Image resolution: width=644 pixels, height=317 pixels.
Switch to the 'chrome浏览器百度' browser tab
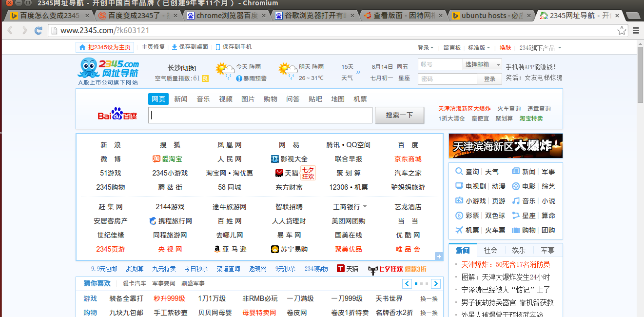(228, 16)
